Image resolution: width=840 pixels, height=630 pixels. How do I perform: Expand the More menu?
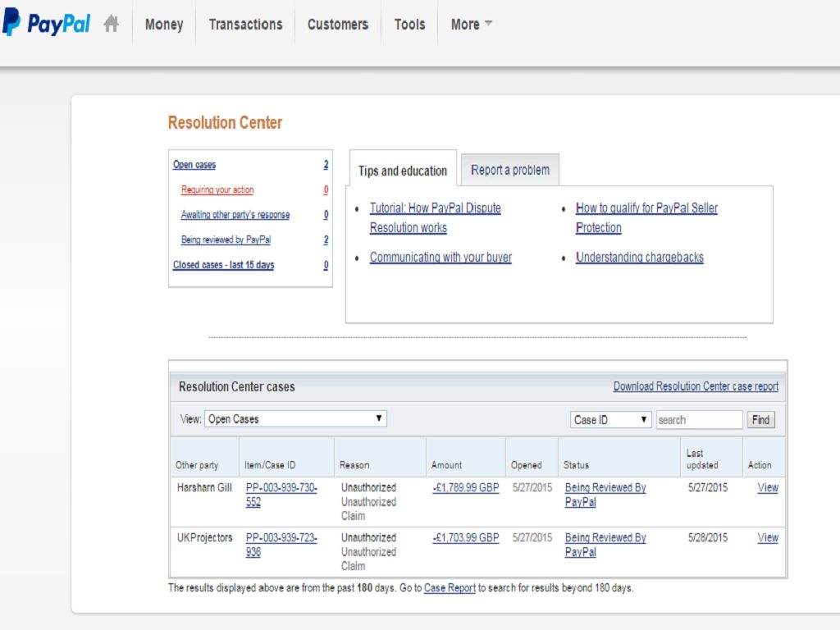click(x=472, y=25)
